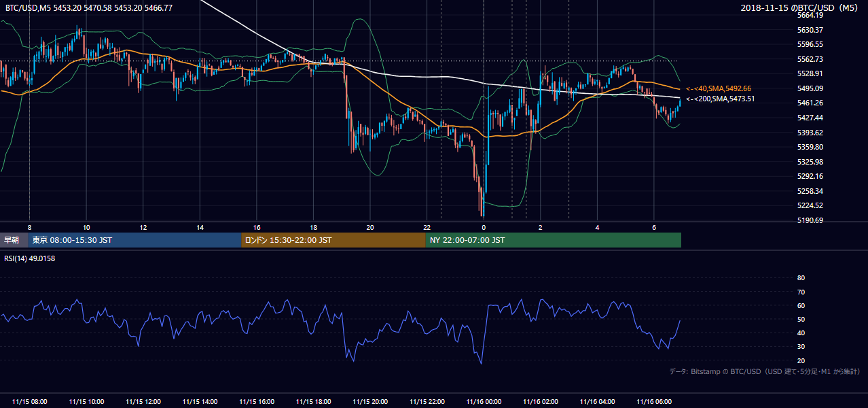The height and width of the screenshot is (408, 868).
Task: Click hour label 22 under the price chart
Action: [427, 227]
